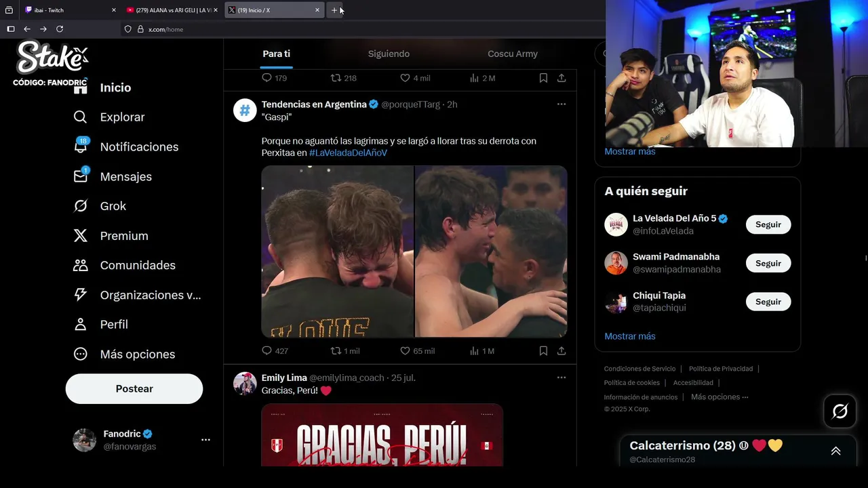Screen dimensions: 868x488
Task: Open Información de anuncios link
Action: [641, 397]
